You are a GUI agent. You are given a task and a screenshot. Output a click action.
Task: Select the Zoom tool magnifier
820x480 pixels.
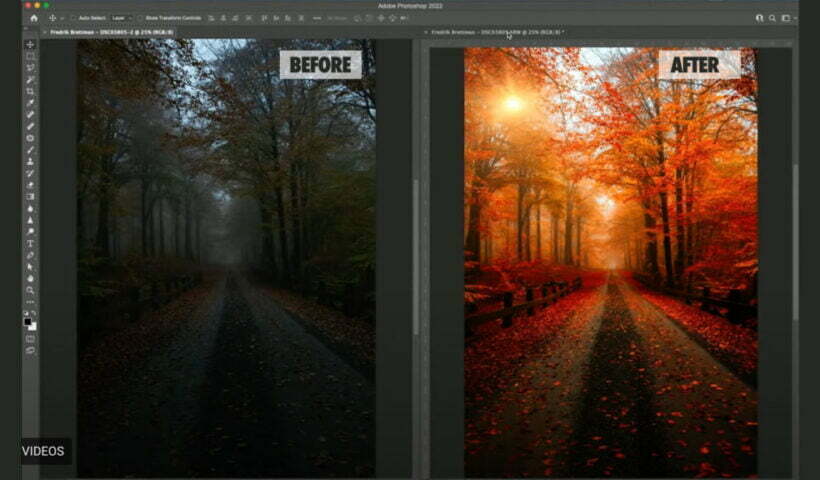(30, 290)
